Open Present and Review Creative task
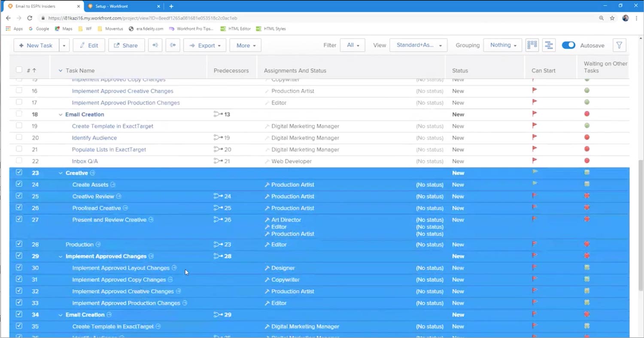The image size is (644, 338). [109, 220]
